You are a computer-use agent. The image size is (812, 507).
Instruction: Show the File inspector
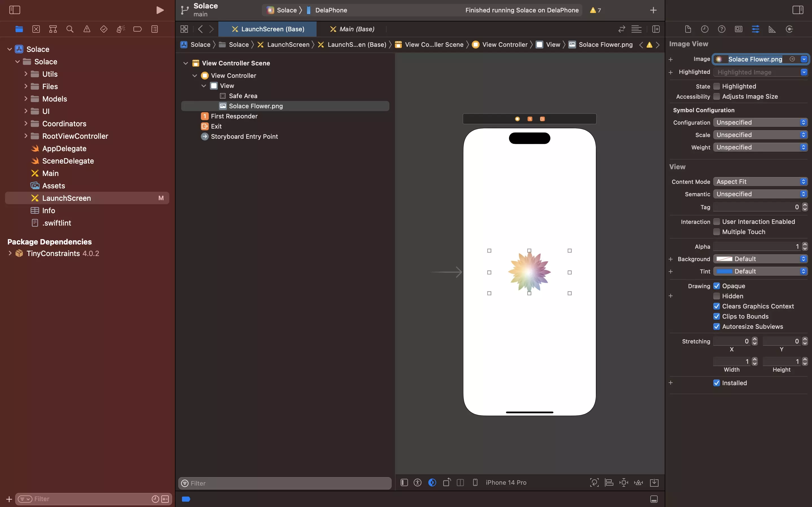688,29
